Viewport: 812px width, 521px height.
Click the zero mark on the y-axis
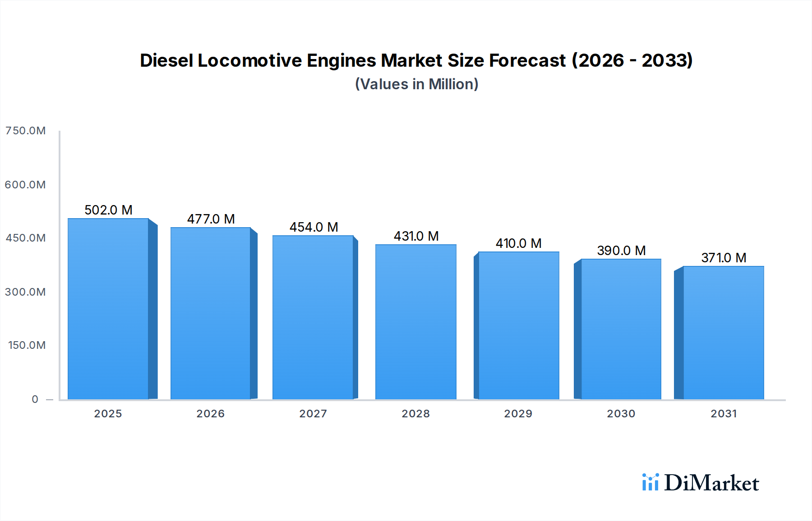pos(35,399)
